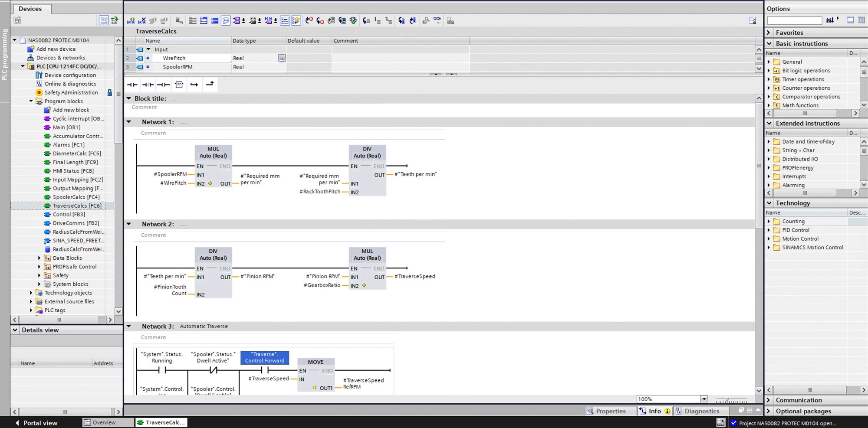Expand the PID Control technology folder
This screenshot has height=428, width=868.
[x=769, y=230]
